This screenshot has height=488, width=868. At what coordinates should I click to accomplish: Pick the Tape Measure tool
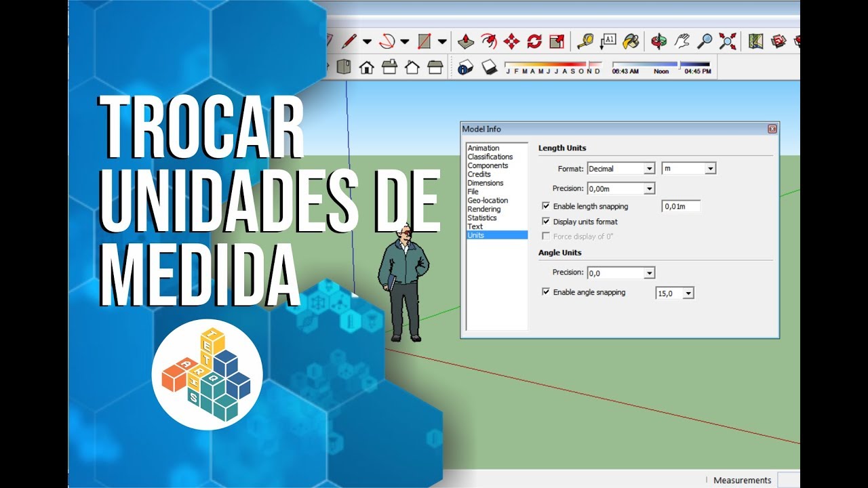tap(586, 41)
